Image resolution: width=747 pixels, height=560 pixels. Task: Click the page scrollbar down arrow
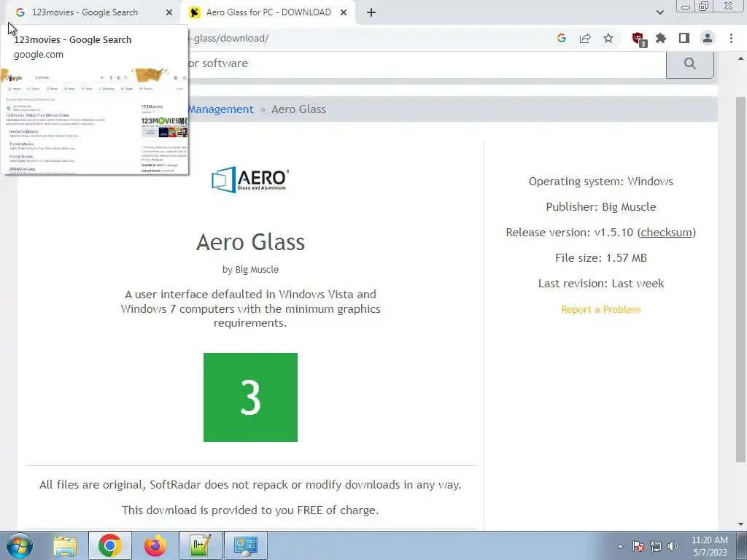(x=740, y=524)
